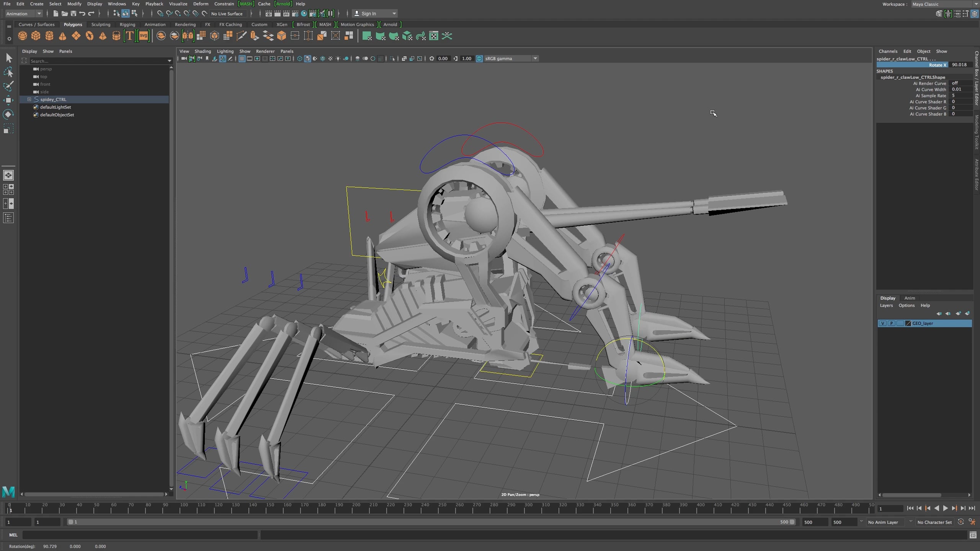Open the Outliner search filter dropdown arrow
The height and width of the screenshot is (551, 980).
click(170, 61)
